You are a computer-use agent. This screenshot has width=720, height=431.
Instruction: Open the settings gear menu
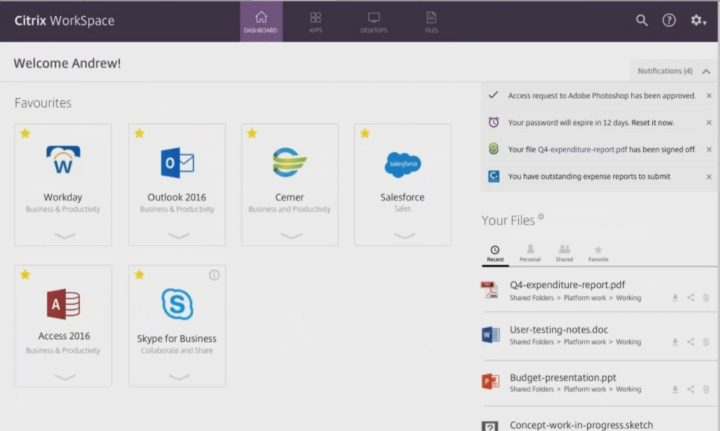tap(697, 20)
